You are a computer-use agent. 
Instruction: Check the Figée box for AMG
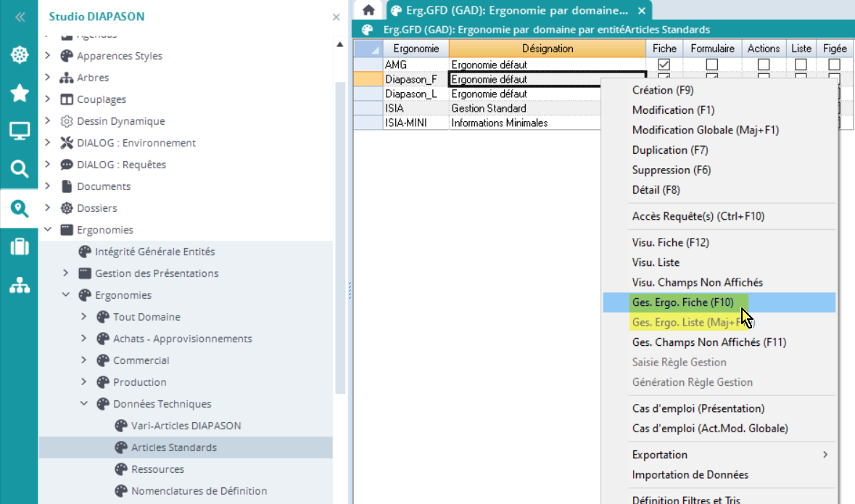(835, 65)
